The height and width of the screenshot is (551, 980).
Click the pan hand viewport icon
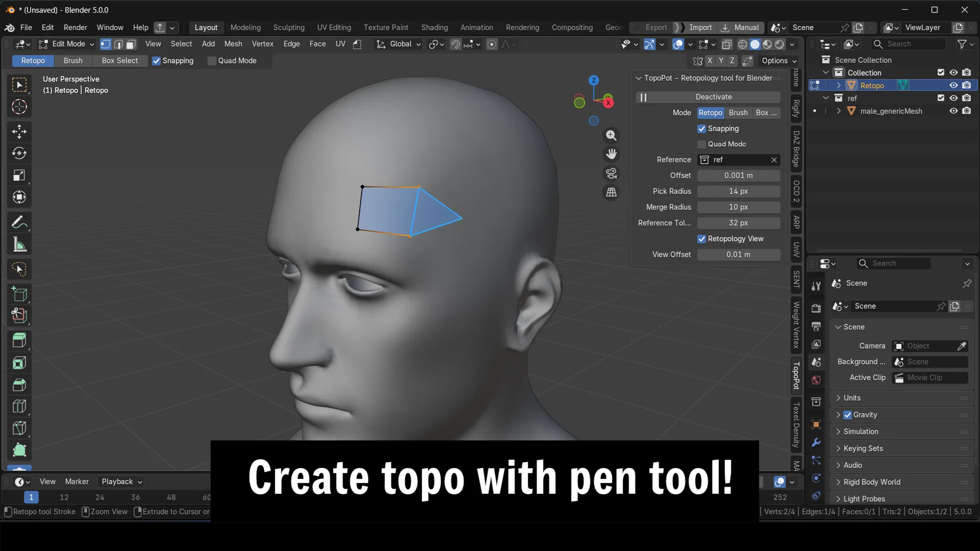tap(611, 154)
